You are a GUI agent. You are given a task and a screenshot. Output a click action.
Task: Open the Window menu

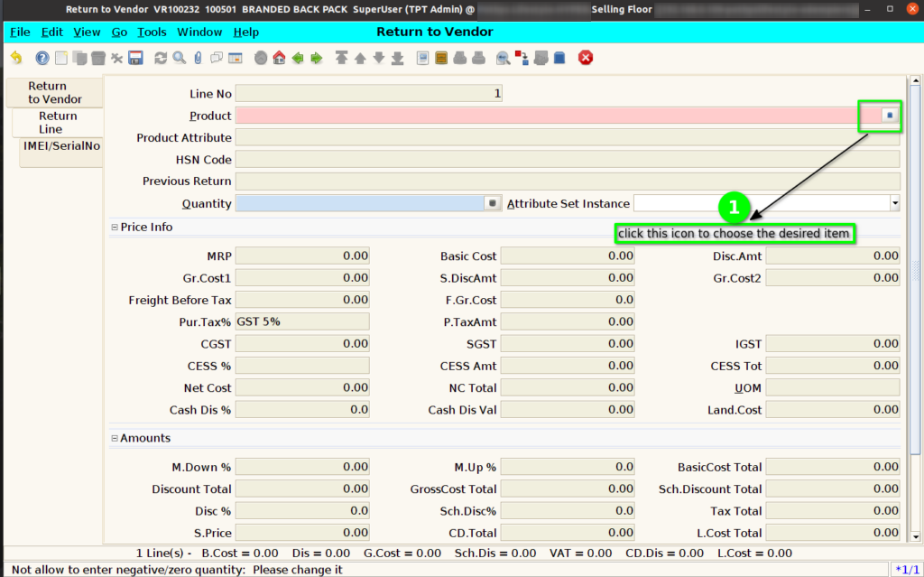199,32
